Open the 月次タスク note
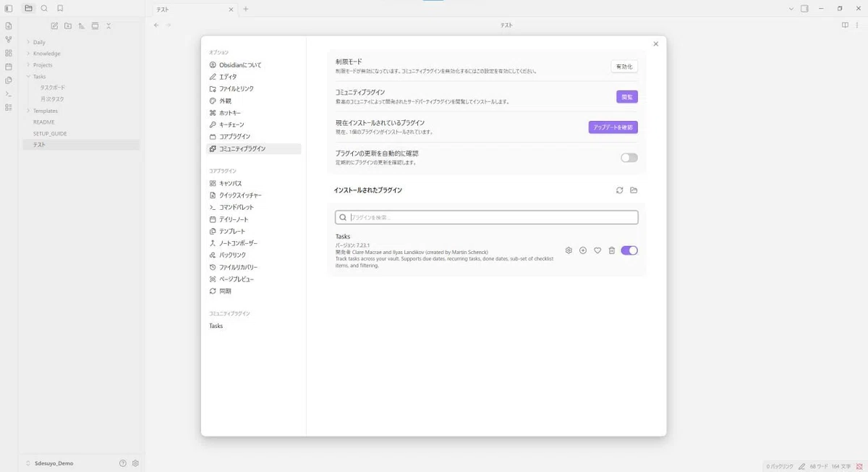This screenshot has width=868, height=472. pyautogui.click(x=52, y=99)
